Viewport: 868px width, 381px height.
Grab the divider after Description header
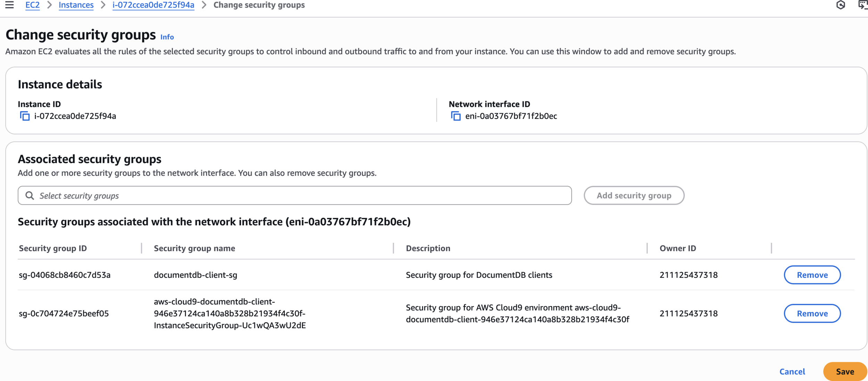[x=647, y=248]
